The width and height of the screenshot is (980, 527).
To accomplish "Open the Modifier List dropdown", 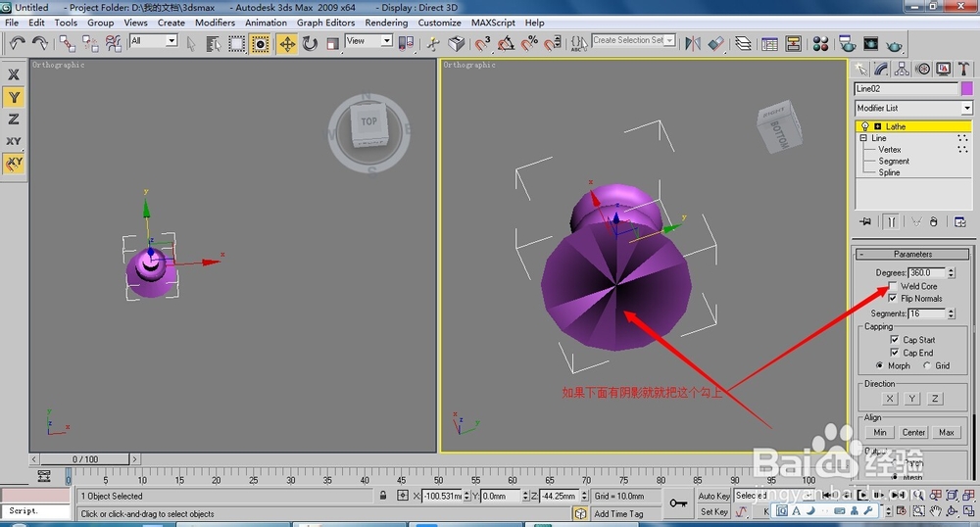I will click(x=967, y=108).
